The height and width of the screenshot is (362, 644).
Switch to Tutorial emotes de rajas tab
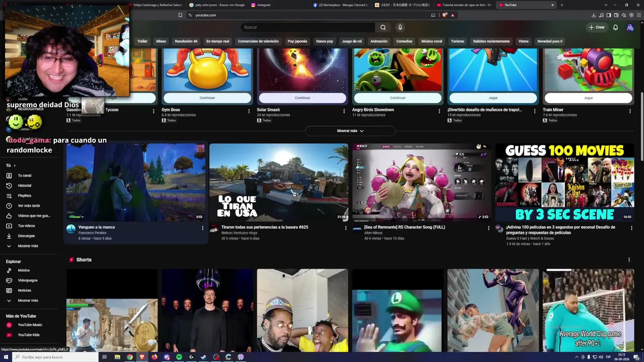[464, 5]
